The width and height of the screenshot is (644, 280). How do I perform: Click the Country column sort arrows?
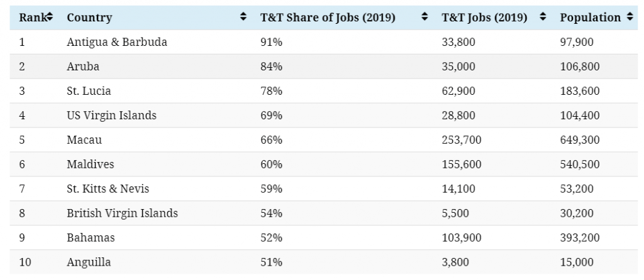[x=243, y=17]
